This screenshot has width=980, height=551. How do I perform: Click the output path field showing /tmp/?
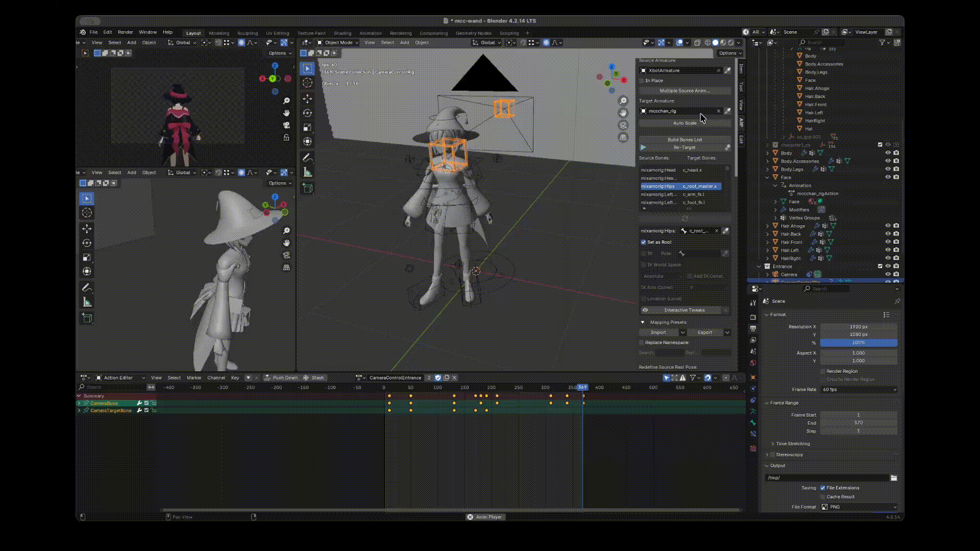(827, 478)
